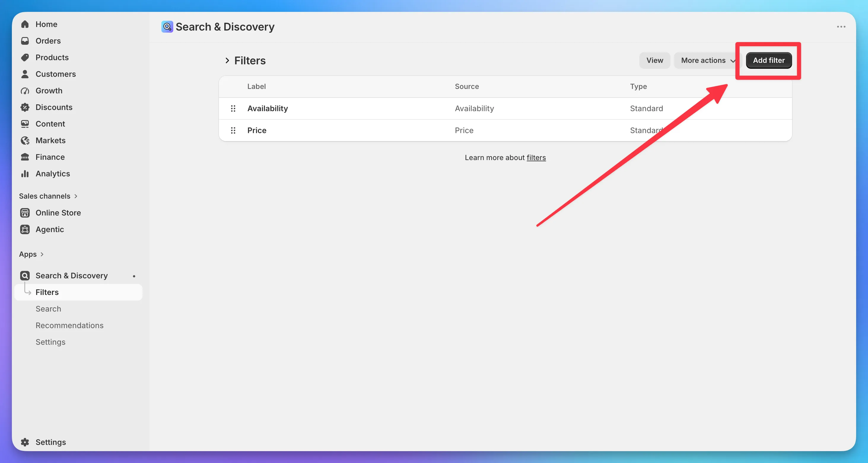Click the Content image icon
The height and width of the screenshot is (463, 868).
pyautogui.click(x=25, y=124)
